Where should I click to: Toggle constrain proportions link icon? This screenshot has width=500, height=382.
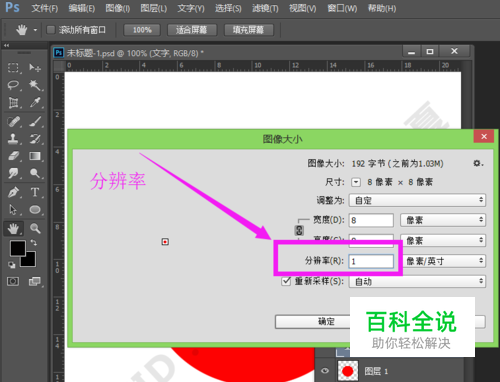(x=299, y=230)
